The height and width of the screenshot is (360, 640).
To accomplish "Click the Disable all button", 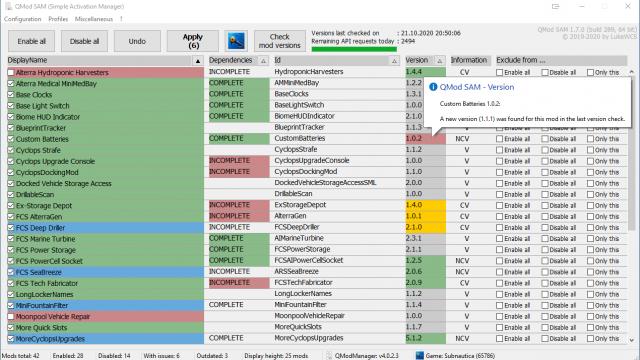I will pyautogui.click(x=84, y=41).
